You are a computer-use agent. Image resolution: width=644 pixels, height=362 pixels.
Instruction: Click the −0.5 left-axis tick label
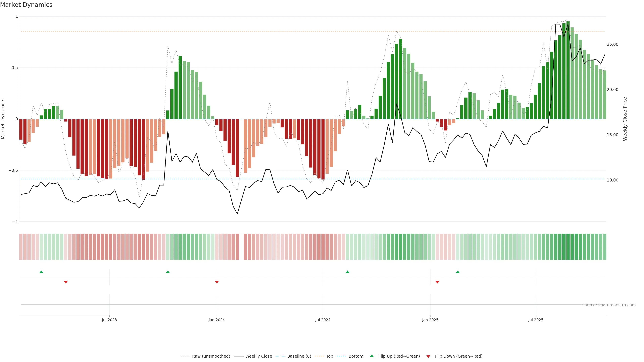pyautogui.click(x=13, y=170)
